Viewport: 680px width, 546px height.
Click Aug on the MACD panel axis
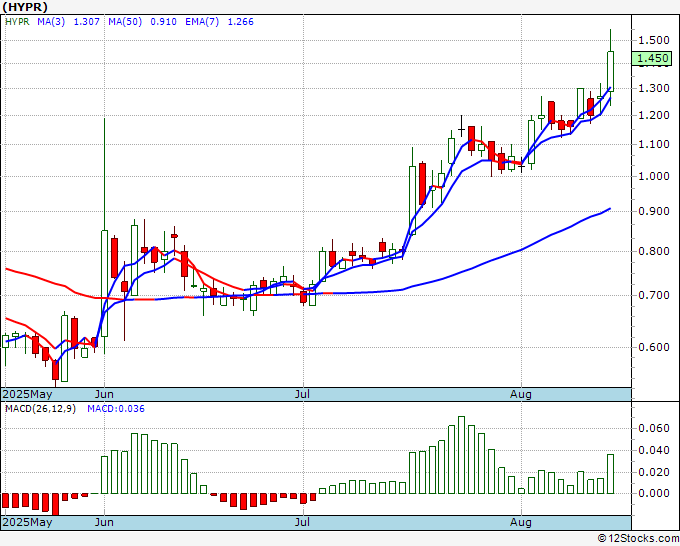pos(521,522)
